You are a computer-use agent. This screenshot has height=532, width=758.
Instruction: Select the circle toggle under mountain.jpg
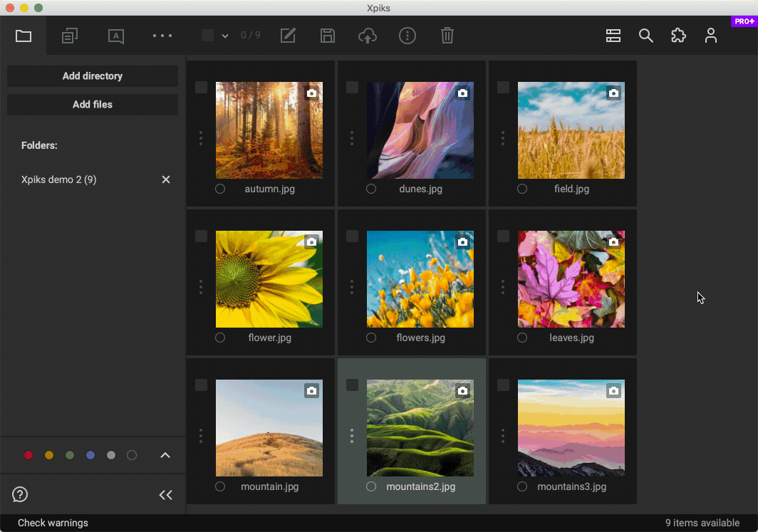pos(220,486)
